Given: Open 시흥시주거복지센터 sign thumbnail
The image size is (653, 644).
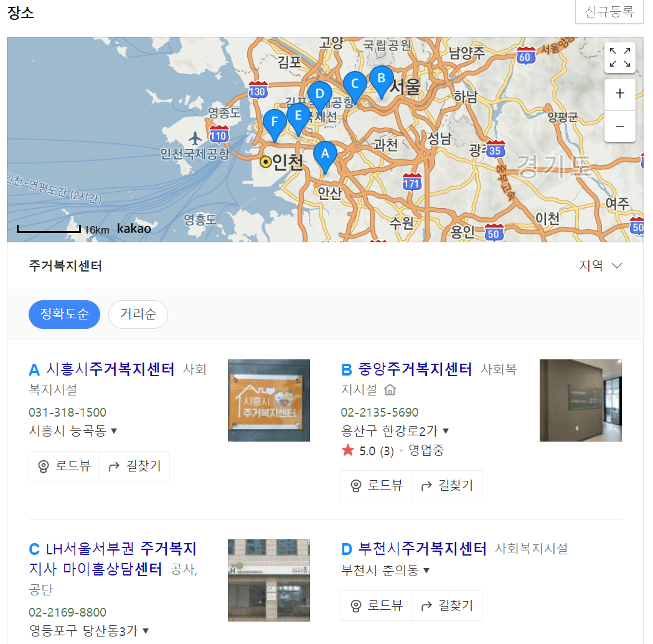Looking at the screenshot, I should pos(269,400).
